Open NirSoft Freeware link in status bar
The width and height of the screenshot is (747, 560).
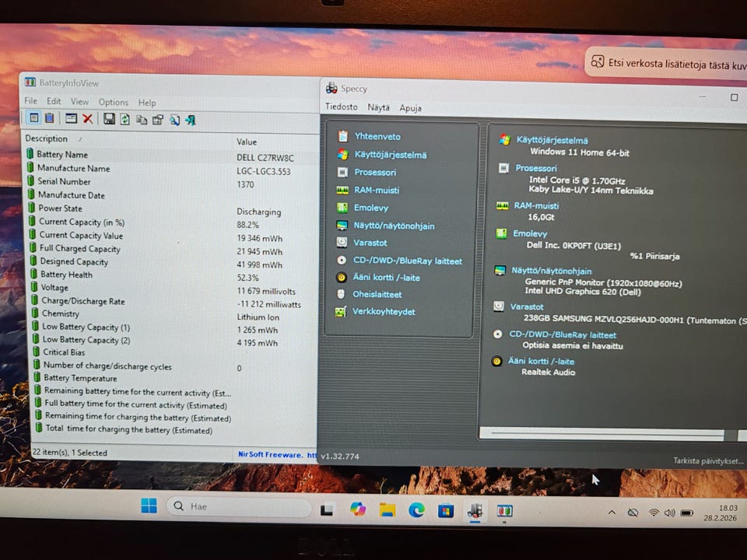tap(277, 455)
